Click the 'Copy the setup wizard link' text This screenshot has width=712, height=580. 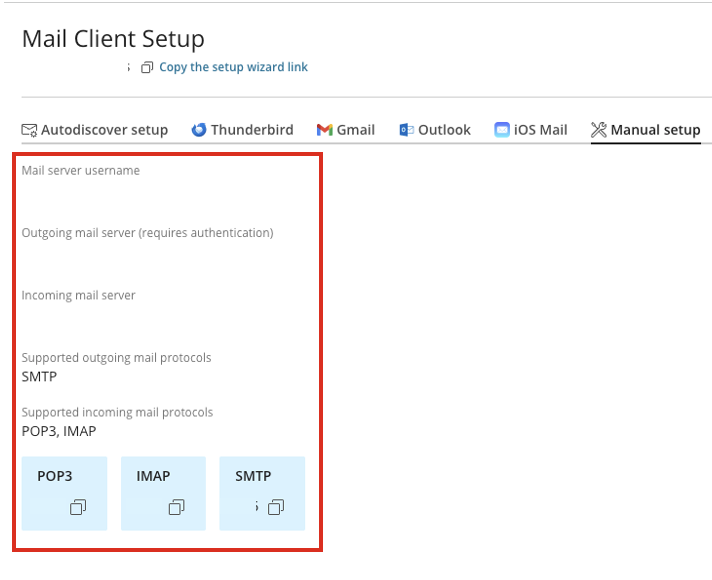(x=233, y=67)
